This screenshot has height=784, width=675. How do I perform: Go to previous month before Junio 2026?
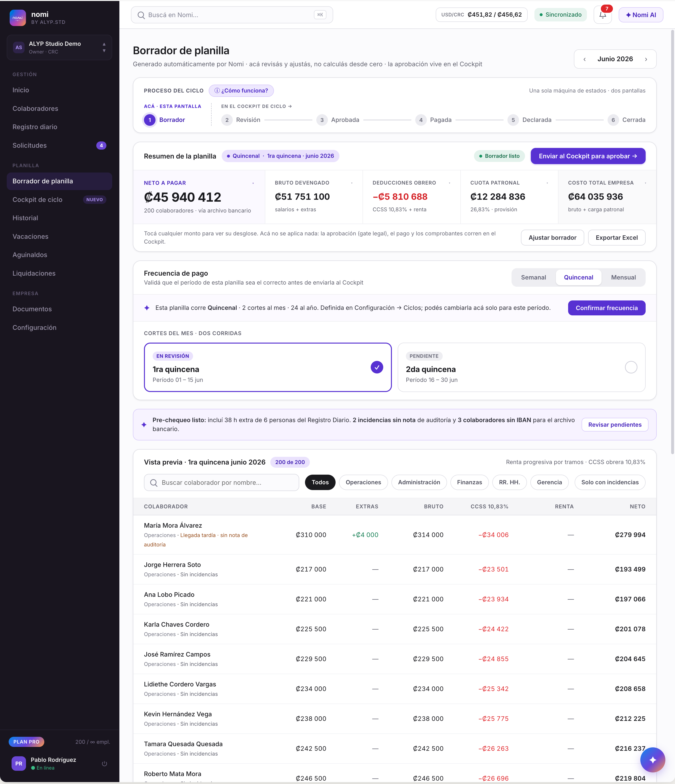(x=585, y=59)
